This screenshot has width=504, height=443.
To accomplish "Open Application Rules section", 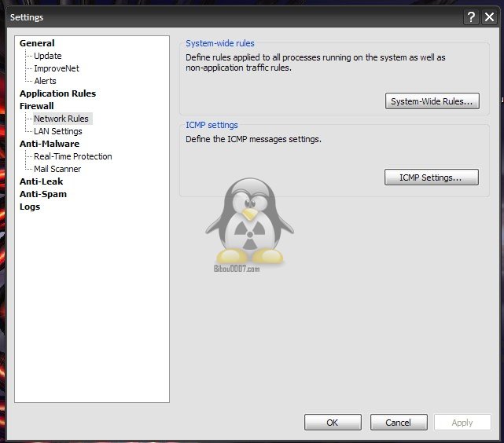I will tap(57, 93).
